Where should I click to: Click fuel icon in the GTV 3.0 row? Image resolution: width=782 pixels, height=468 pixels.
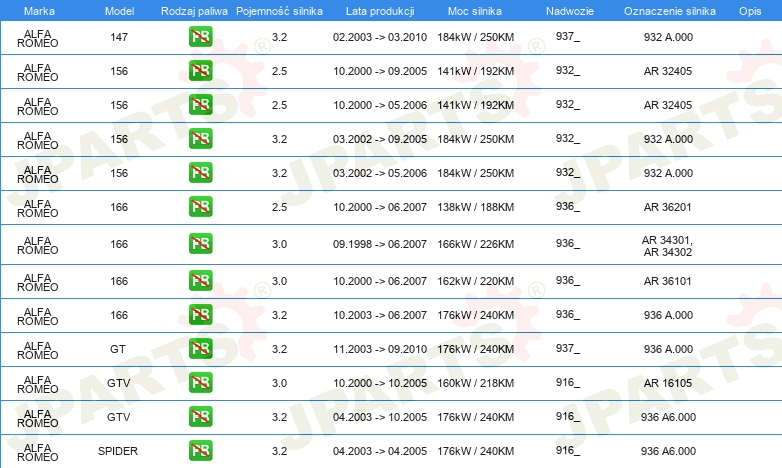tap(200, 383)
